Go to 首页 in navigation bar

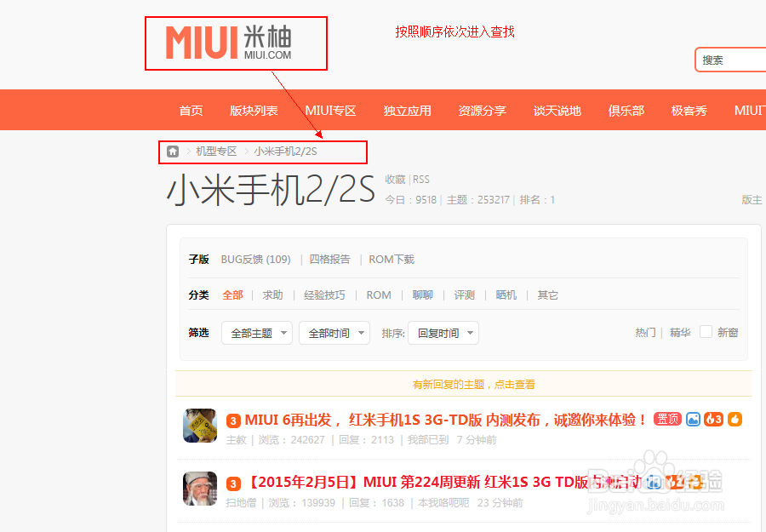click(191, 111)
